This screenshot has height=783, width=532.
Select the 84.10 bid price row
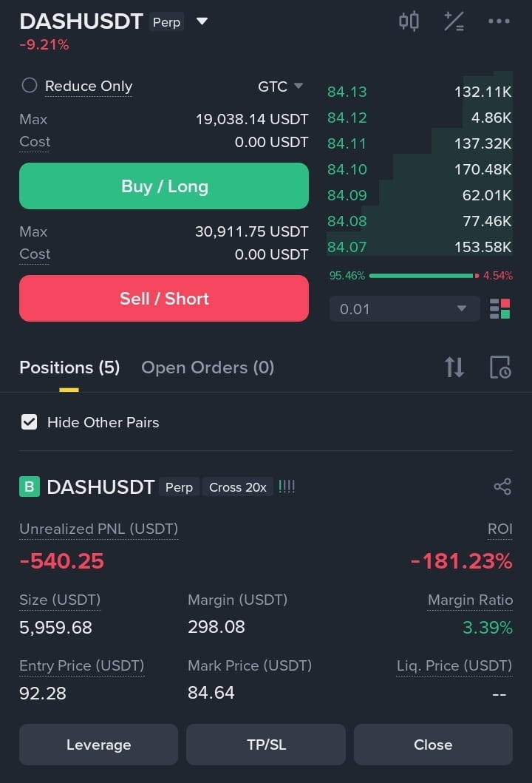[419, 169]
